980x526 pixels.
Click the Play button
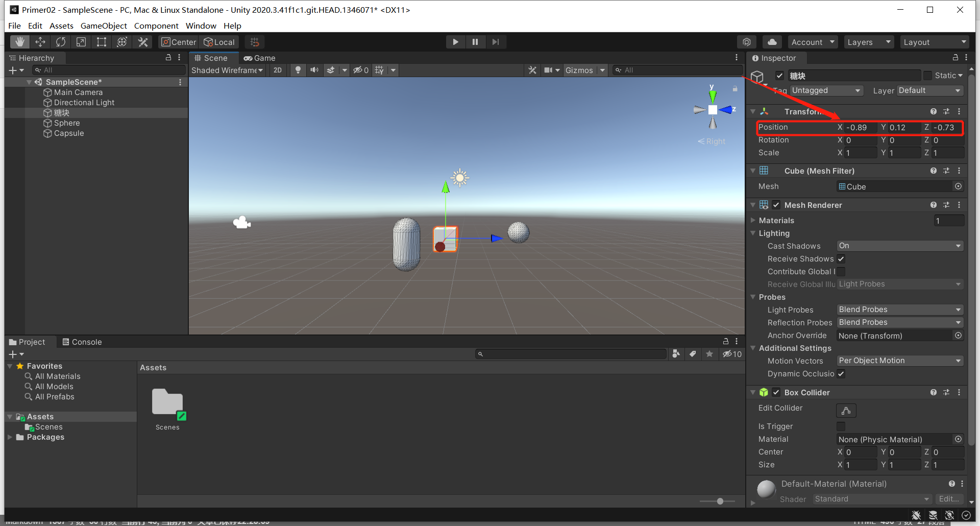tap(455, 42)
